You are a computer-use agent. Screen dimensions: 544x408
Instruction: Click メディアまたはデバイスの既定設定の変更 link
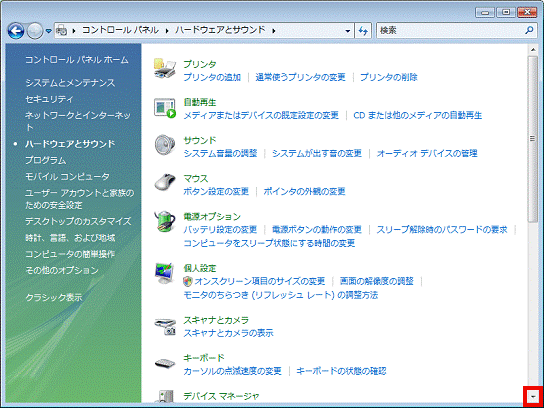coord(261,115)
